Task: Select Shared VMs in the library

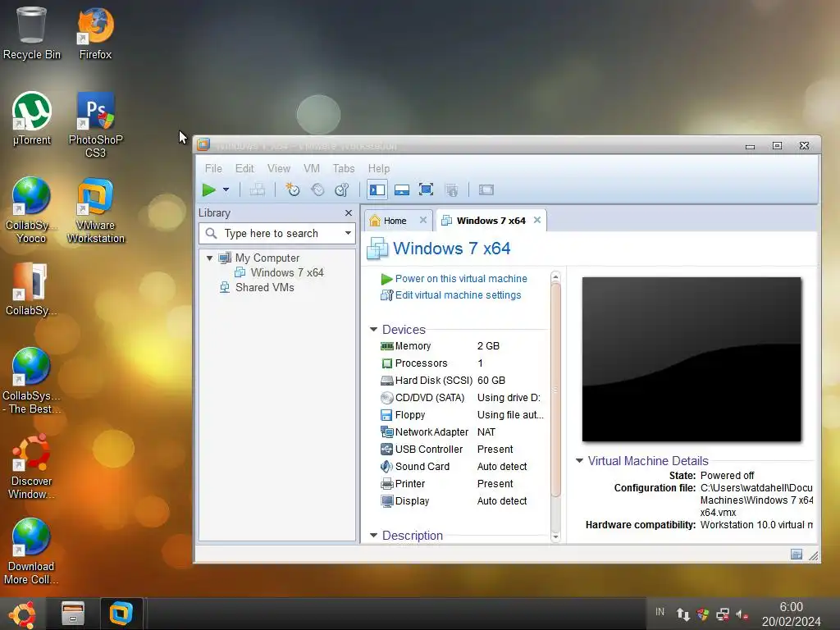Action: tap(265, 288)
